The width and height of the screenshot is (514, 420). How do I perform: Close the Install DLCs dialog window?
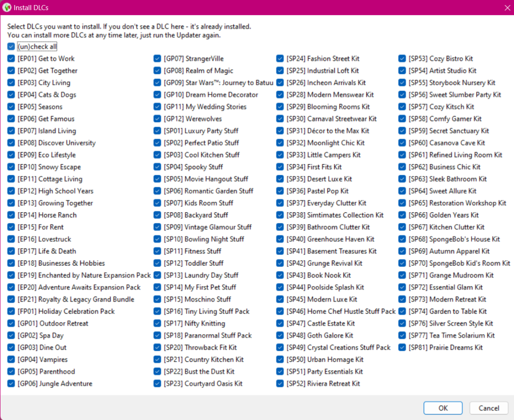pyautogui.click(x=506, y=8)
